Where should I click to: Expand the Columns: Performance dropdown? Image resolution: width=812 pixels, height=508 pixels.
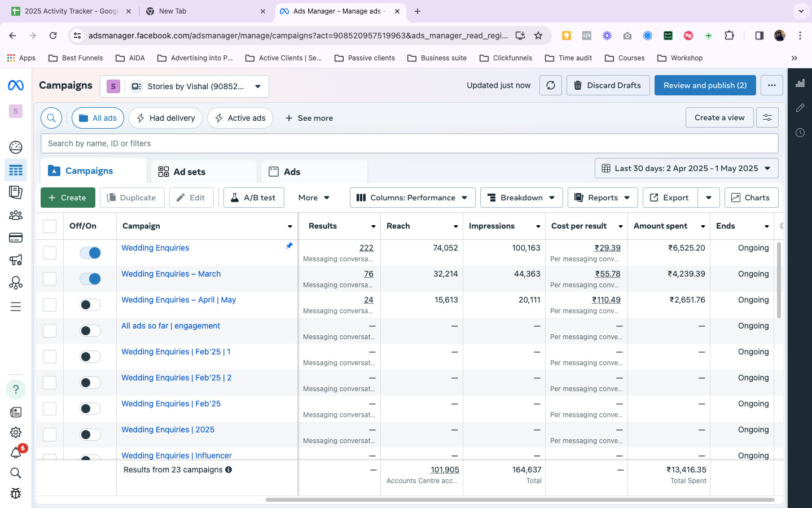click(412, 198)
